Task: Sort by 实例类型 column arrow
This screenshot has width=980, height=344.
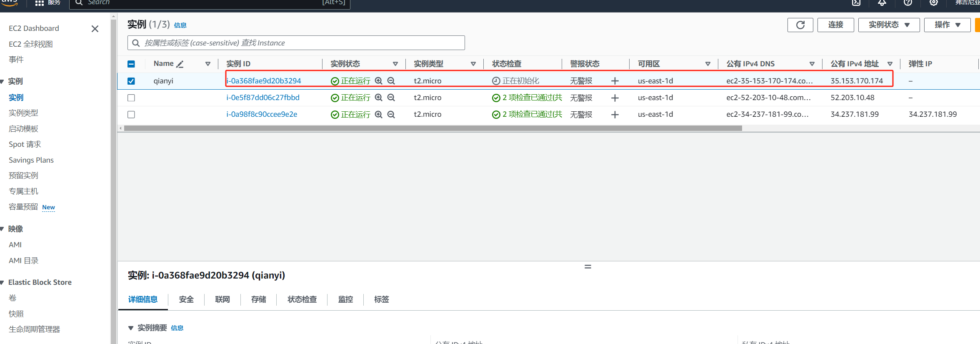Action: coord(473,64)
